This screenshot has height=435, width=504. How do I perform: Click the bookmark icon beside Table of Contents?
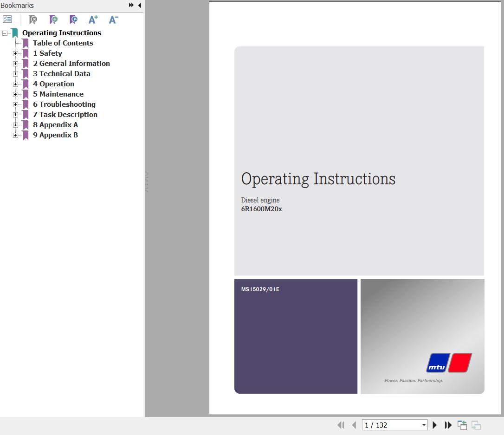click(x=26, y=43)
